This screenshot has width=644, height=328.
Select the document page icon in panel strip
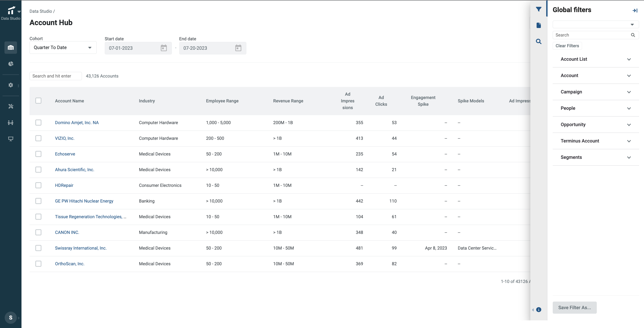pos(539,25)
